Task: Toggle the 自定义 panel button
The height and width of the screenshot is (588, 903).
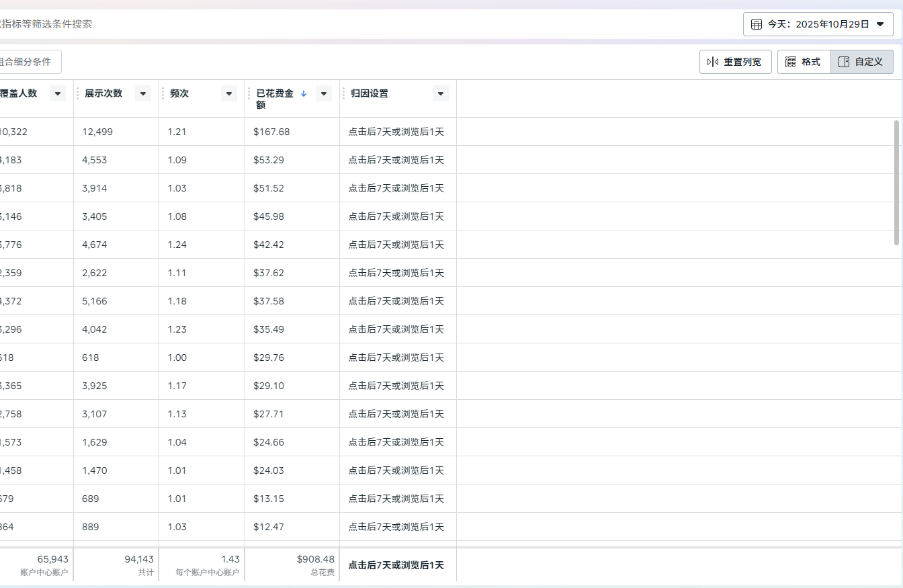Action: 861,62
